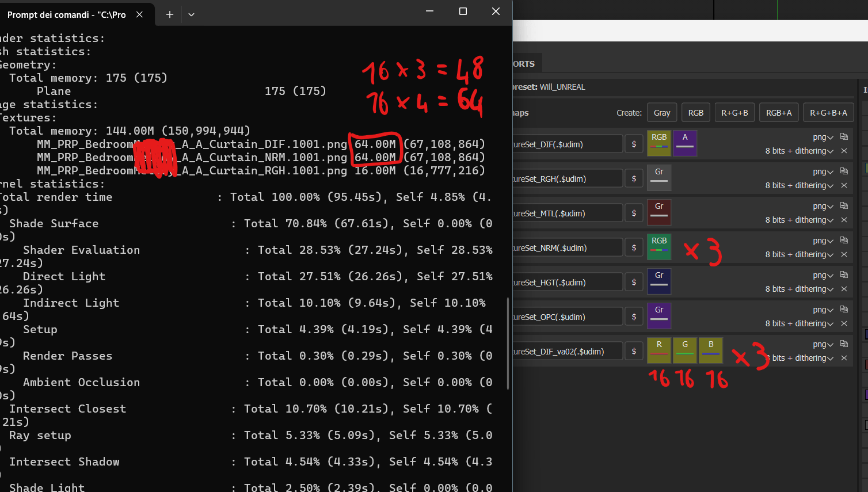
Task: Create a Gray output map
Action: (662, 113)
